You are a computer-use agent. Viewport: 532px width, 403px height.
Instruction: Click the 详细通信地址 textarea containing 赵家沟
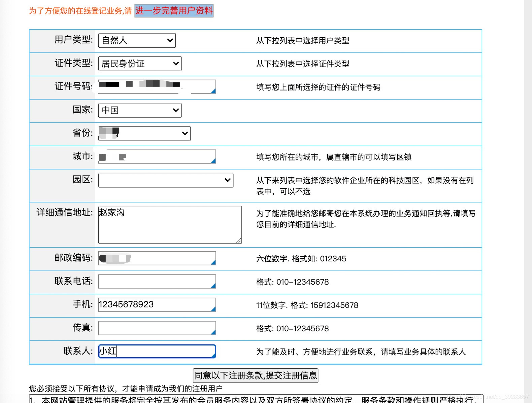(170, 225)
